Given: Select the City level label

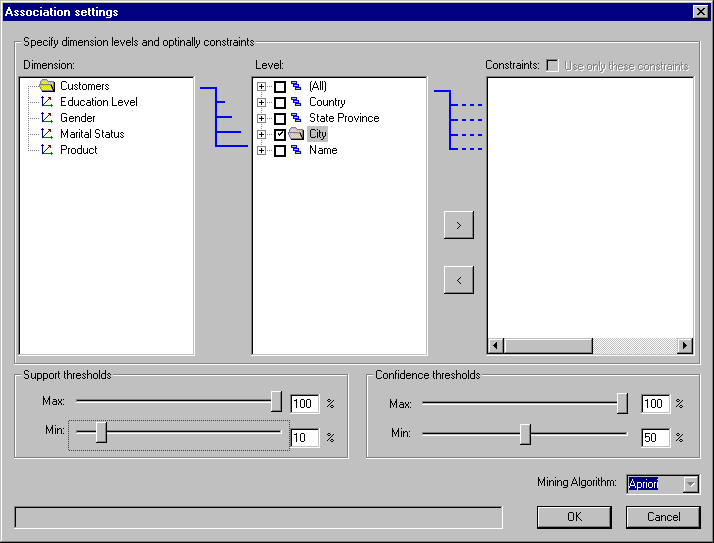Looking at the screenshot, I should point(317,133).
